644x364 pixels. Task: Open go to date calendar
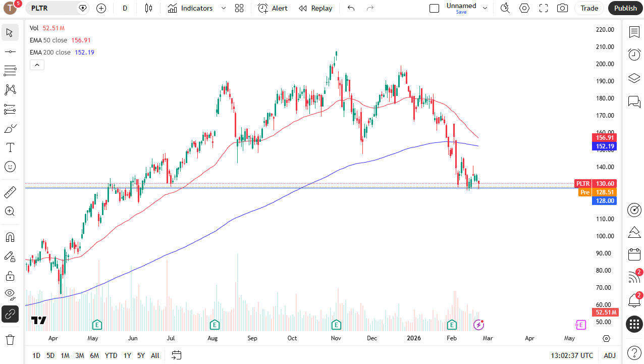[176, 355]
